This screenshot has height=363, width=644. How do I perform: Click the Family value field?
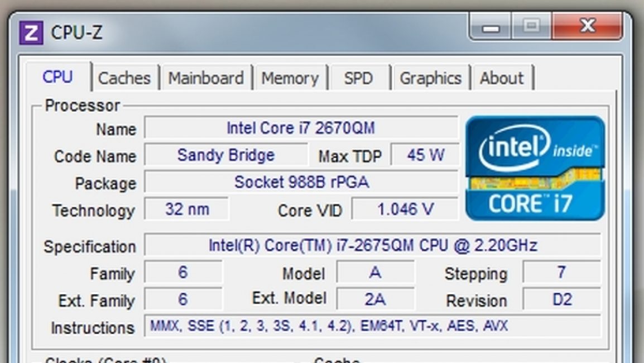pyautogui.click(x=183, y=272)
